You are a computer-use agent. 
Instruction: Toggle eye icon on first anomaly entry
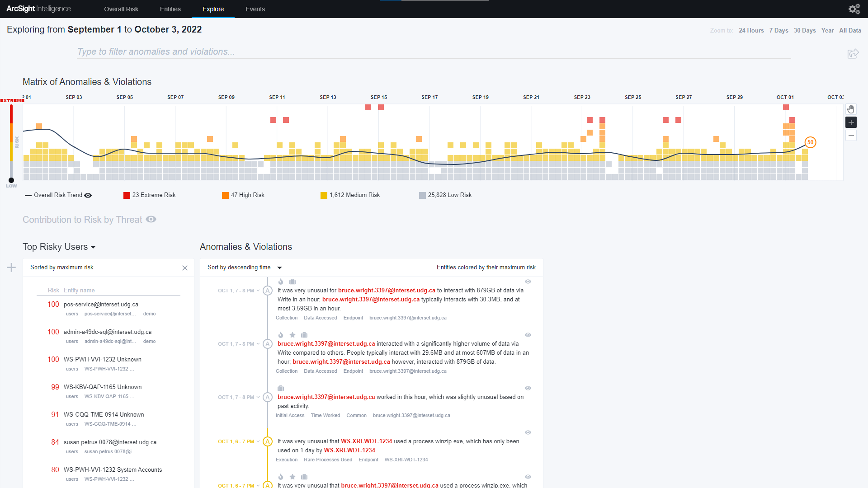click(528, 282)
